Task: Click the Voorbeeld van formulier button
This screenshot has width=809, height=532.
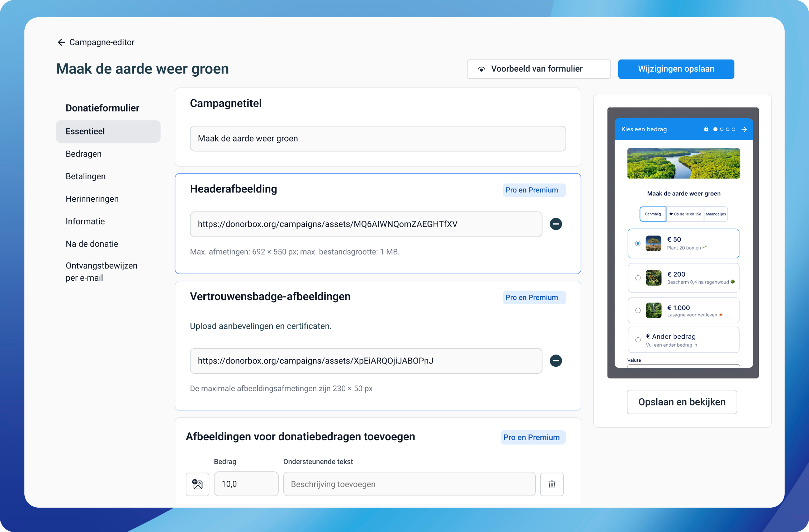Action: click(x=539, y=69)
